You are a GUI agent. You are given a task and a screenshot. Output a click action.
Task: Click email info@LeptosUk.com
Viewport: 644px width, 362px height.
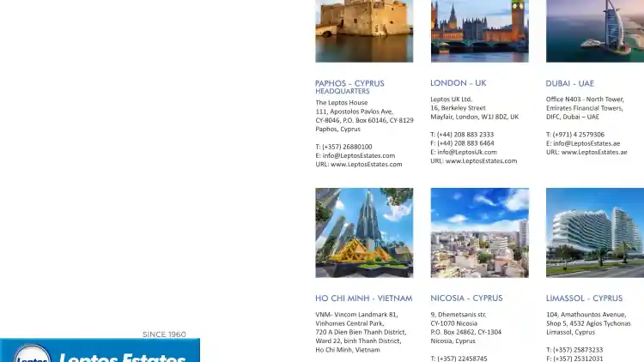467,152
